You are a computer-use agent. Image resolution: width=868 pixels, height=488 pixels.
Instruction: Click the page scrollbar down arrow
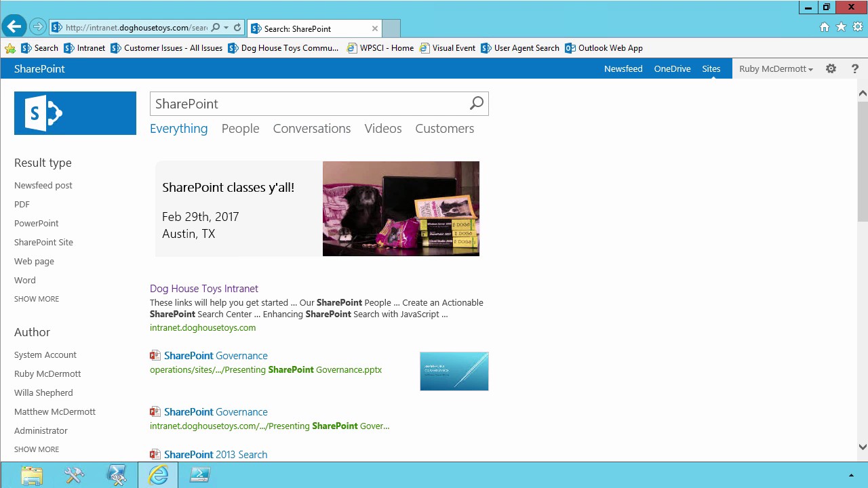(x=863, y=447)
